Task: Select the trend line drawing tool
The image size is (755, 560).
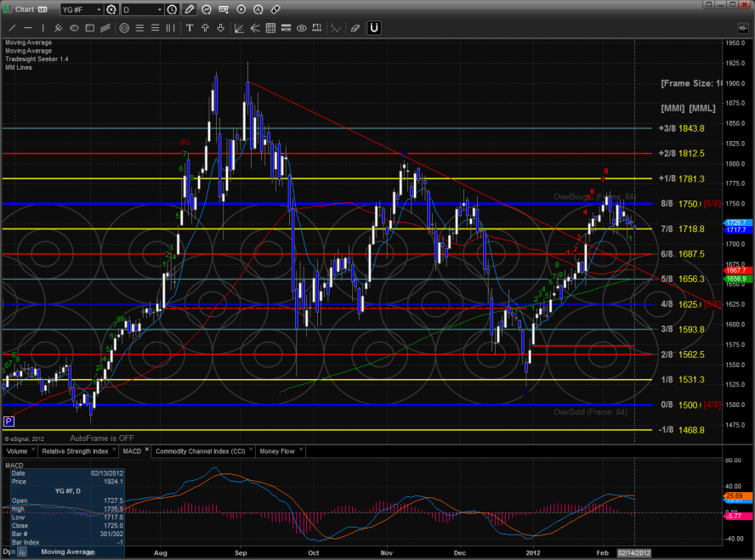Action: point(12,27)
